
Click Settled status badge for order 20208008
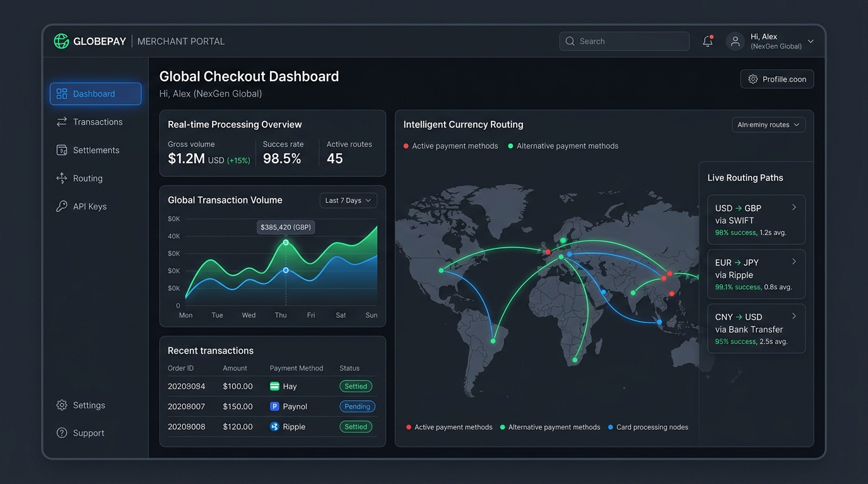tap(356, 427)
